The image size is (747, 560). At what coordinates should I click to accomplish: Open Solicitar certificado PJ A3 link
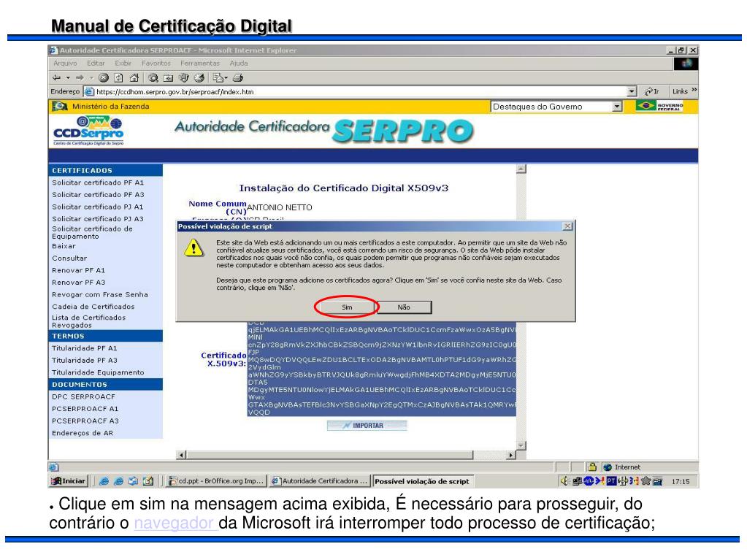[98, 218]
